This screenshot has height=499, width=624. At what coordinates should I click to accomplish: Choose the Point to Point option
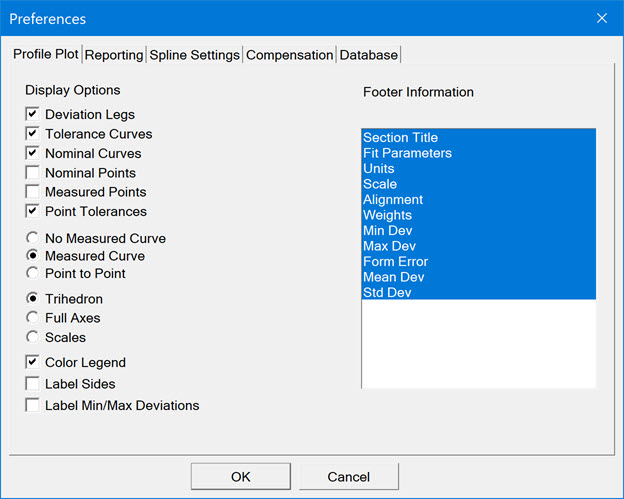33,273
